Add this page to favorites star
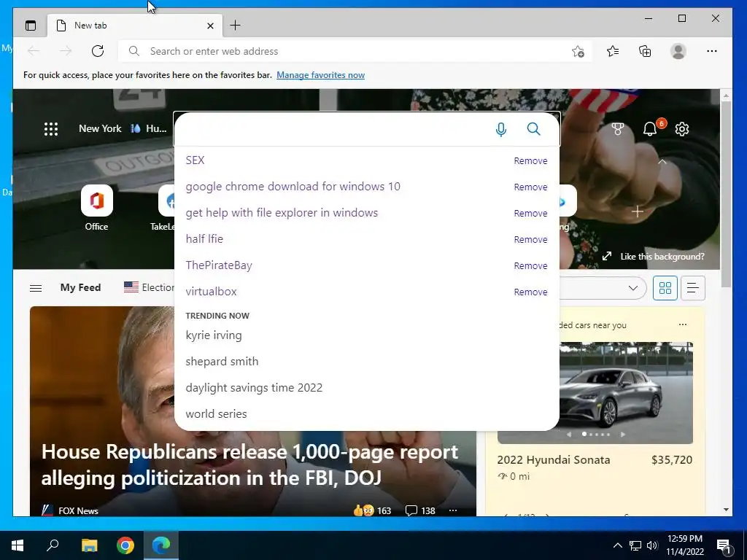This screenshot has width=747, height=560. [x=578, y=51]
